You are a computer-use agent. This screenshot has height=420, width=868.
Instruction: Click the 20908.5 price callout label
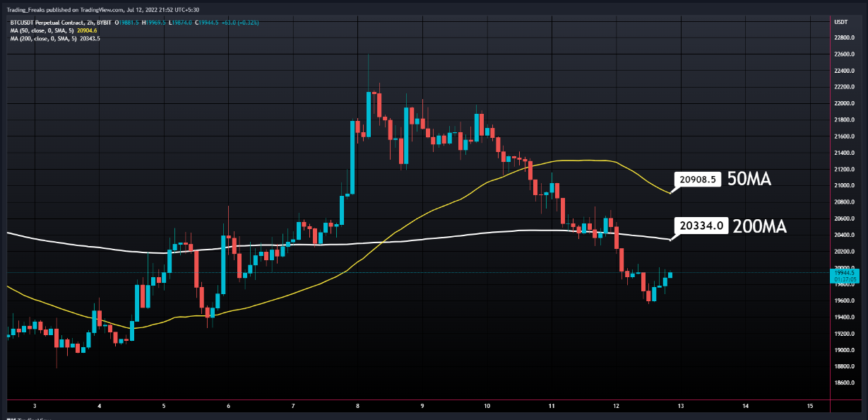point(698,180)
